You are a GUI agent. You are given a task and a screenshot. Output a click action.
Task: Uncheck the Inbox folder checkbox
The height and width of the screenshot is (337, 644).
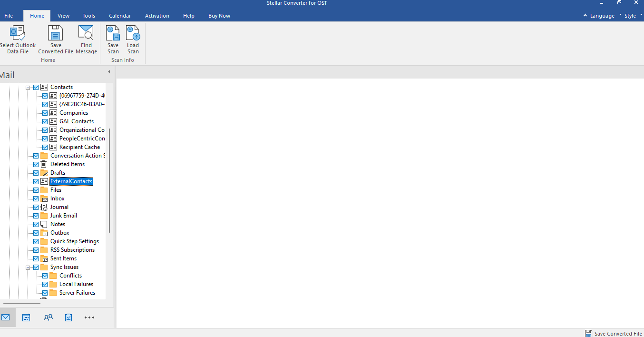tap(36, 198)
